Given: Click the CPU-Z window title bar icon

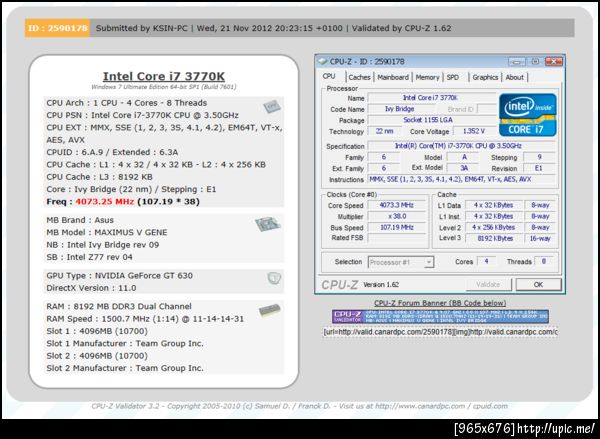Looking at the screenshot, I should click(323, 62).
